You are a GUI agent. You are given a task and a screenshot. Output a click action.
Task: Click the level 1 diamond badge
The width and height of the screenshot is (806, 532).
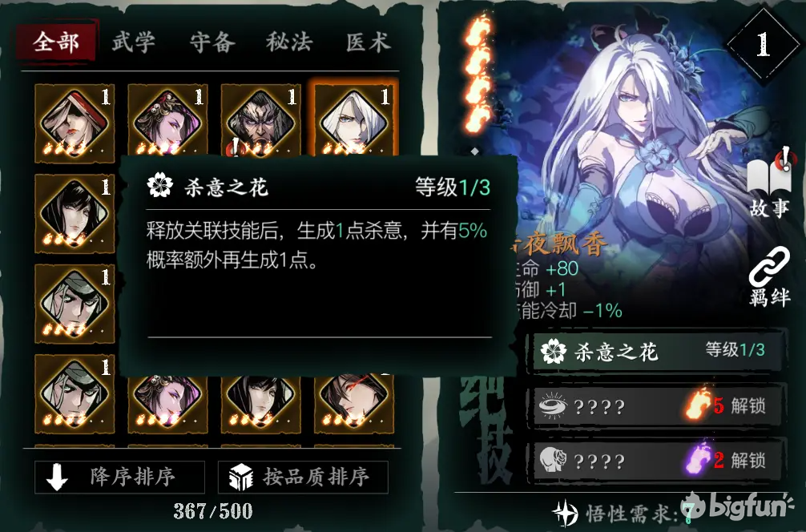(x=763, y=45)
